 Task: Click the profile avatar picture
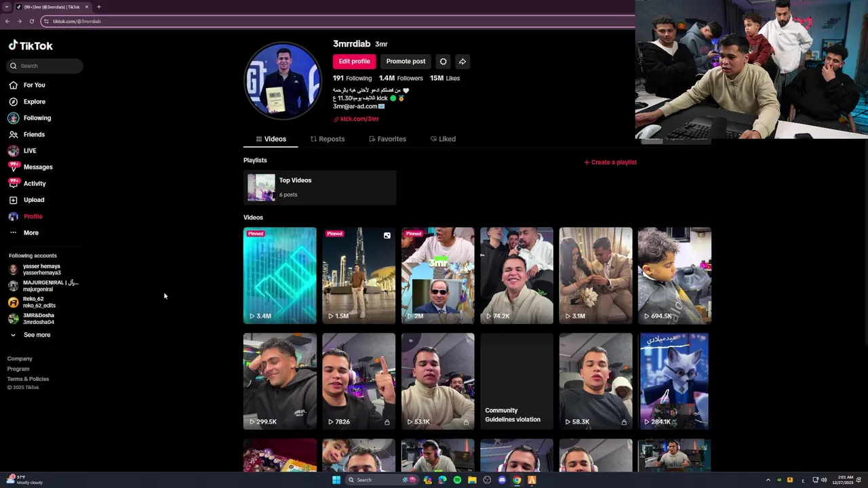[283, 81]
